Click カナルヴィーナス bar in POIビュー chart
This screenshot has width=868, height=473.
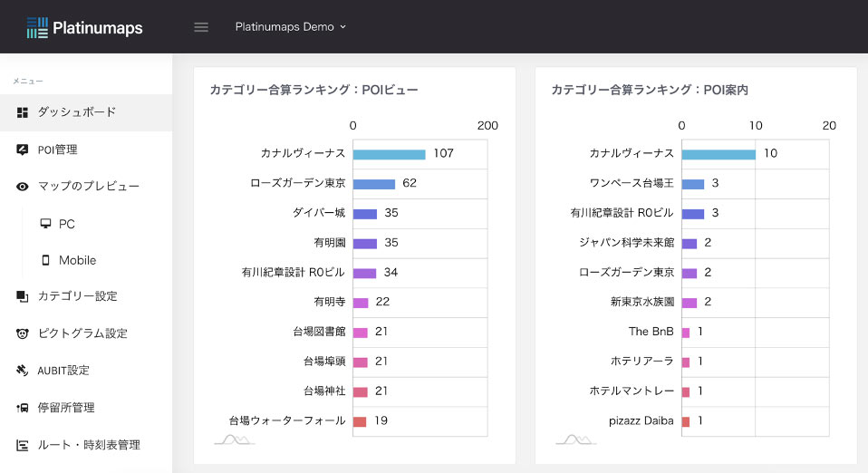[390, 154]
